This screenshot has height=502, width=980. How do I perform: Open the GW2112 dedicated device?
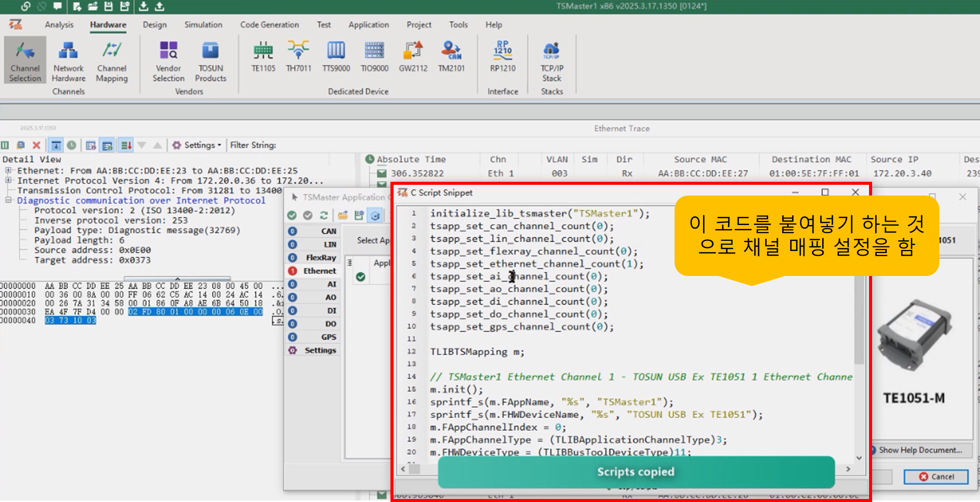413,57
